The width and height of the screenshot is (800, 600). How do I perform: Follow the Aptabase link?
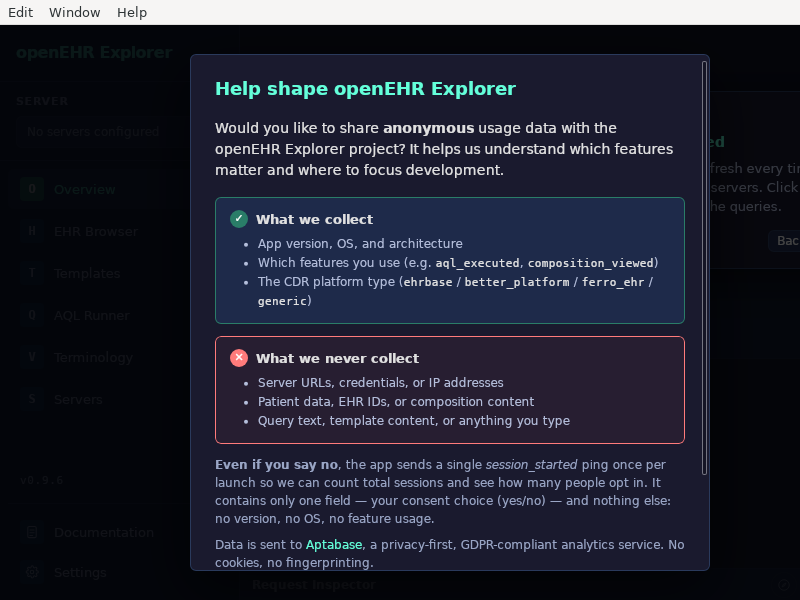pos(334,545)
